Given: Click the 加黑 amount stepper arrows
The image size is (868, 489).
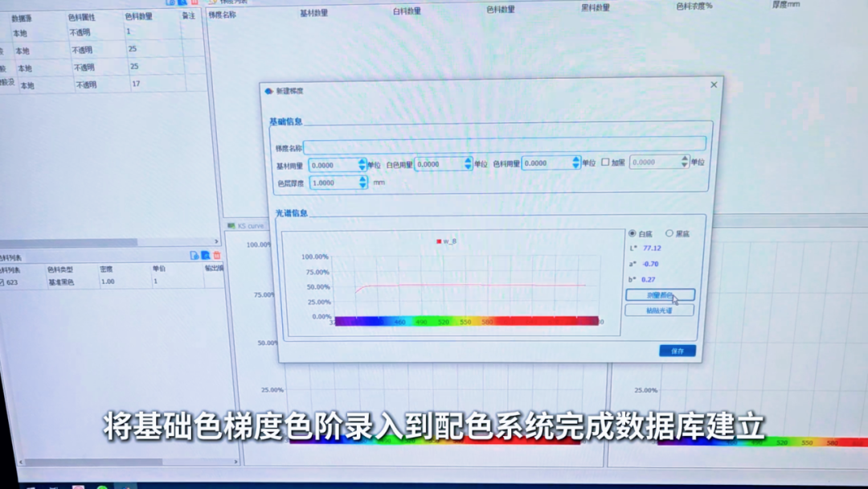Looking at the screenshot, I should pyautogui.click(x=685, y=161).
